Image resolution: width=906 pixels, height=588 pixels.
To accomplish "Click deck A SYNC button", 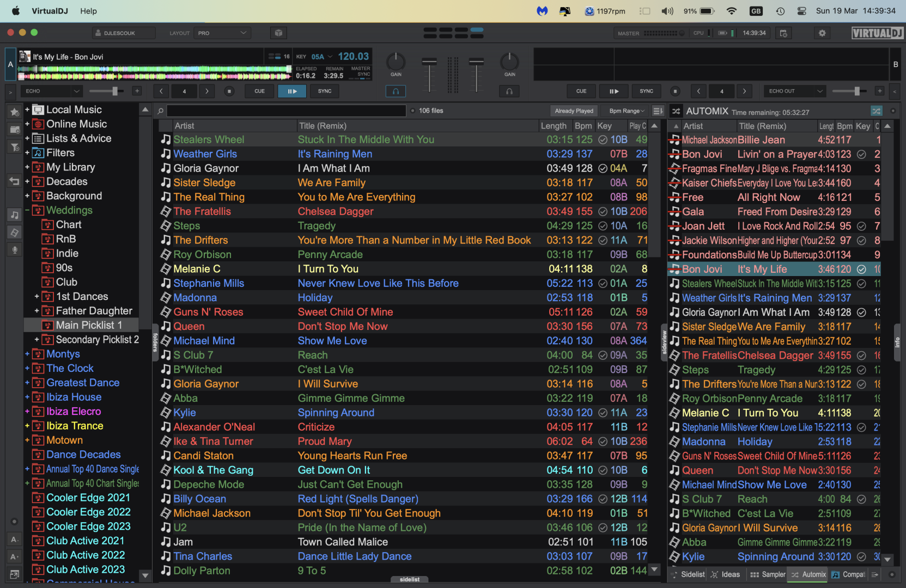I will [x=325, y=91].
